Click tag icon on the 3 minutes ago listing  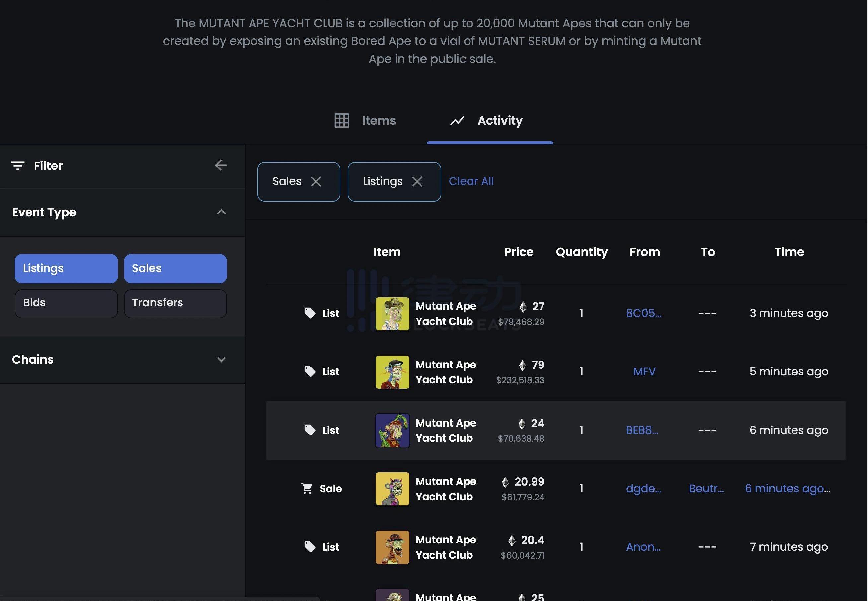tap(310, 313)
